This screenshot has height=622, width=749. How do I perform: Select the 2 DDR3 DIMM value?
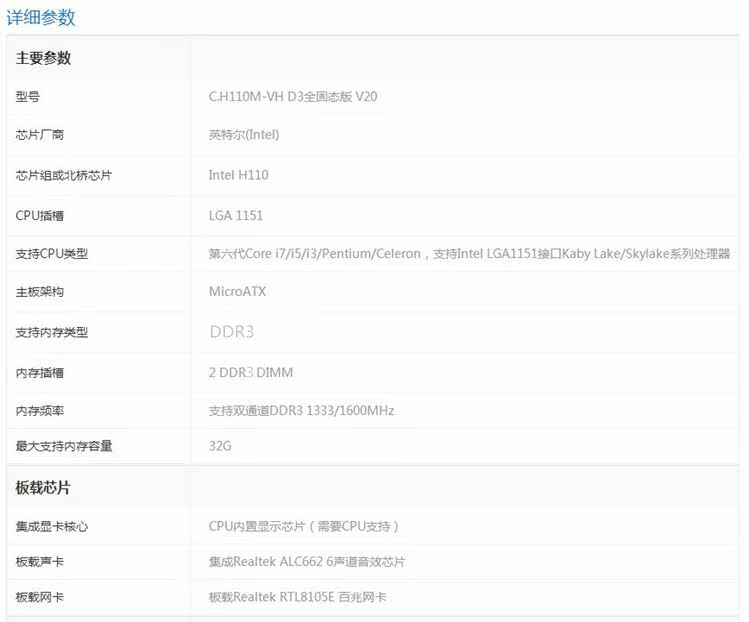[x=251, y=372]
